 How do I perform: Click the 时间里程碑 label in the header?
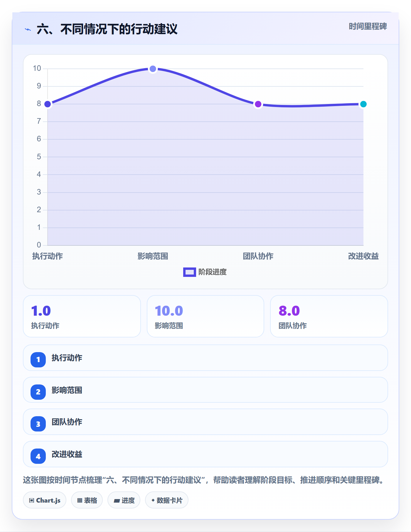(x=368, y=26)
